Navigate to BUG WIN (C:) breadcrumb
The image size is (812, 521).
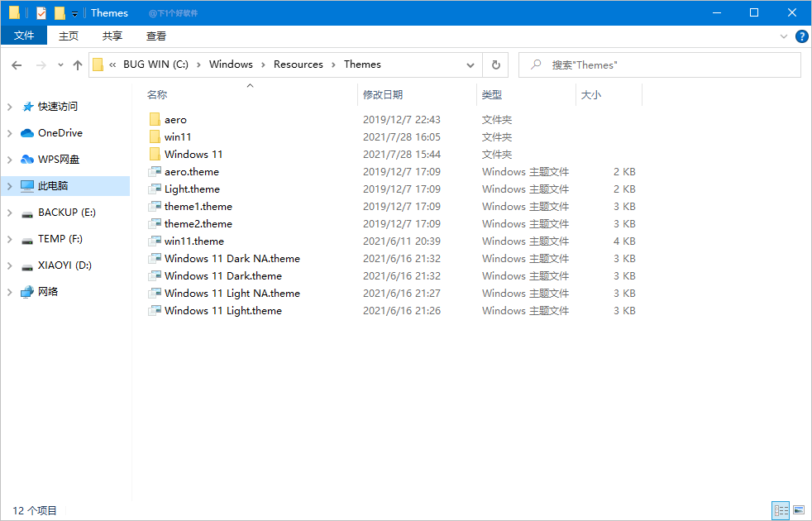156,65
